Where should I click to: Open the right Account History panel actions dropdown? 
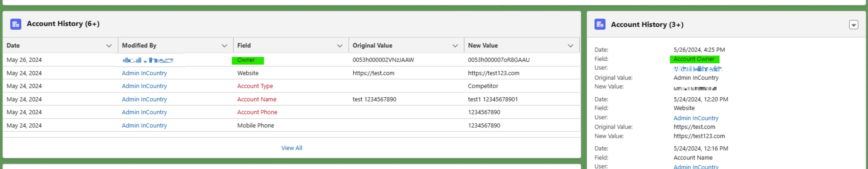click(853, 25)
